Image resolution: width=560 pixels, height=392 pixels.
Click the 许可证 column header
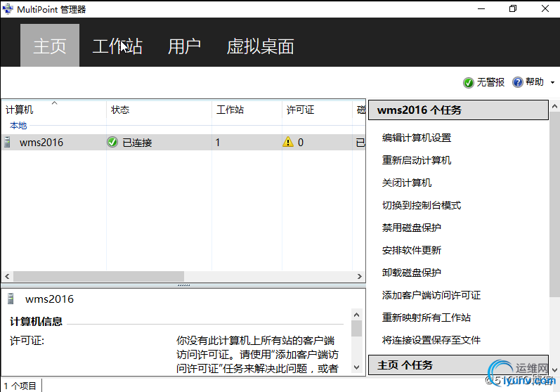point(317,110)
